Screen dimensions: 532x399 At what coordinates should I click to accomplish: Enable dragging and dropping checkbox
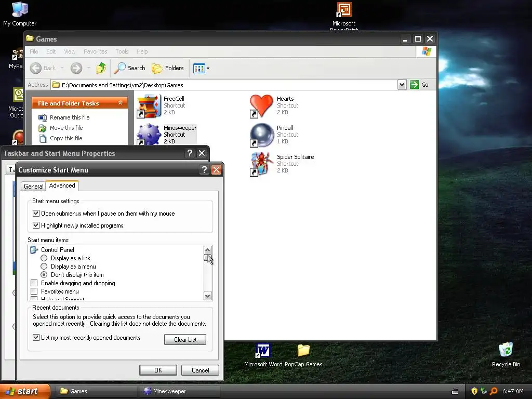click(34, 283)
